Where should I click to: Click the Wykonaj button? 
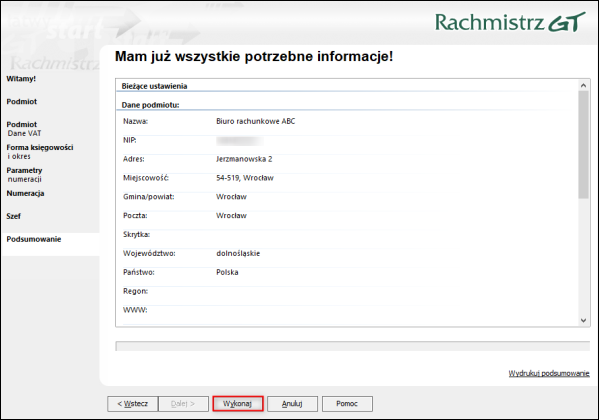click(x=238, y=404)
